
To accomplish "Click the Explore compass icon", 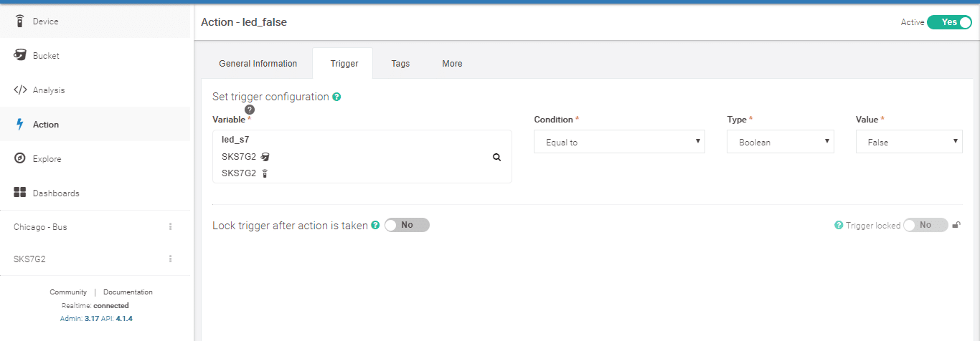I will pyautogui.click(x=20, y=159).
